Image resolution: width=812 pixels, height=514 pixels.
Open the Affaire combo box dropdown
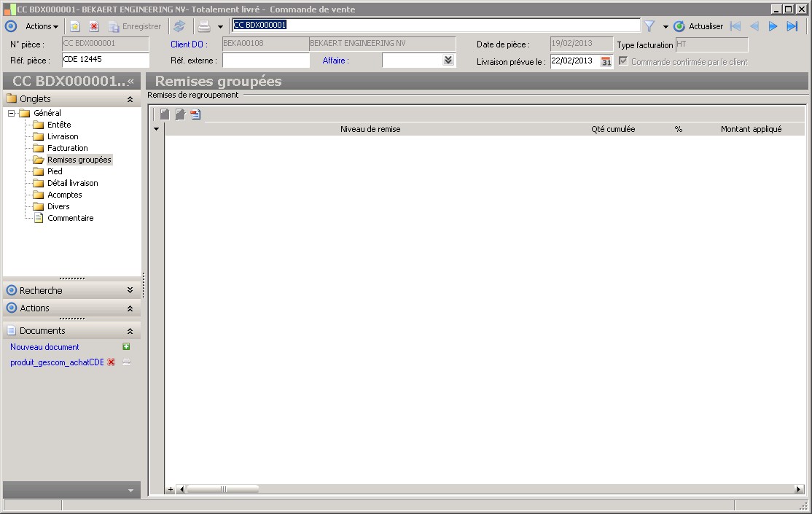pos(448,60)
